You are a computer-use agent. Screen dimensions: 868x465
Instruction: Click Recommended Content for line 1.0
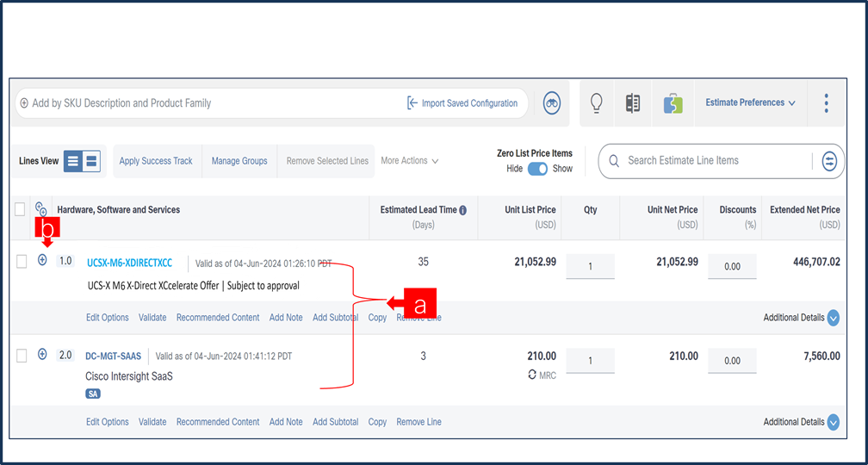click(218, 318)
